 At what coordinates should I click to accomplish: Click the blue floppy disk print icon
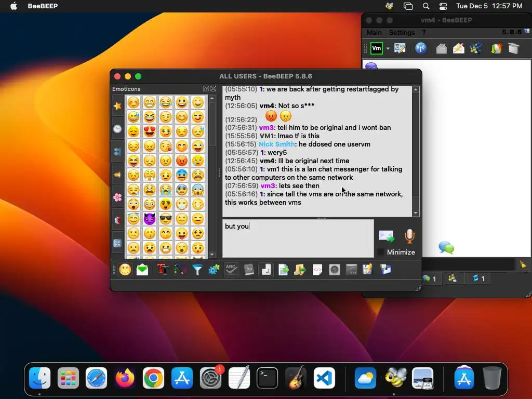pyautogui.click(x=386, y=270)
